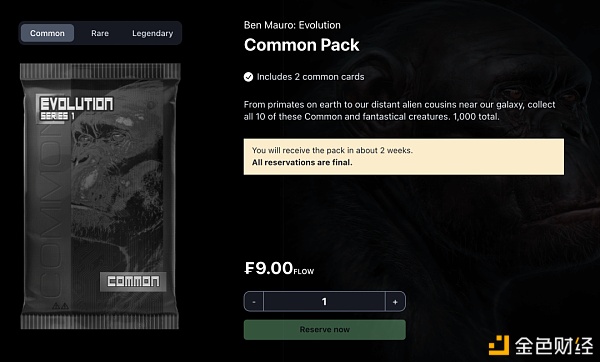
Task: Switch to the Rare pack tab
Action: 100,33
